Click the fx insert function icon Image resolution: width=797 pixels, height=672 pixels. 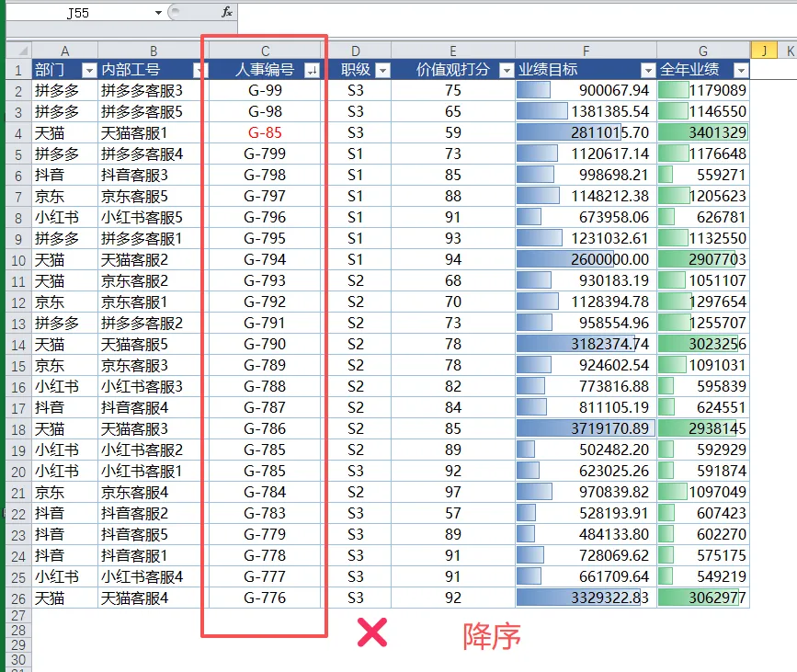coord(227,12)
